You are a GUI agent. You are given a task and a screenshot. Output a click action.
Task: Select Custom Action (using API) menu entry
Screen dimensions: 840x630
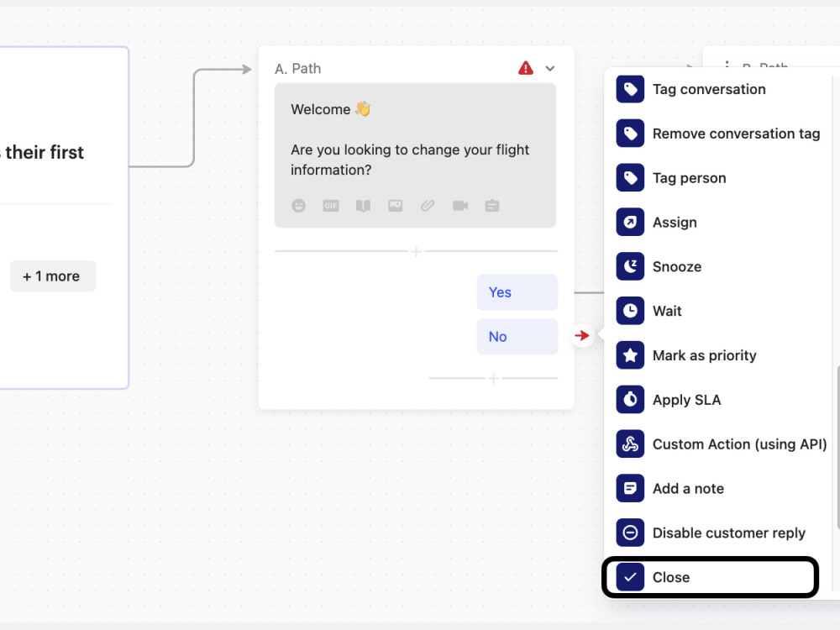(x=739, y=444)
